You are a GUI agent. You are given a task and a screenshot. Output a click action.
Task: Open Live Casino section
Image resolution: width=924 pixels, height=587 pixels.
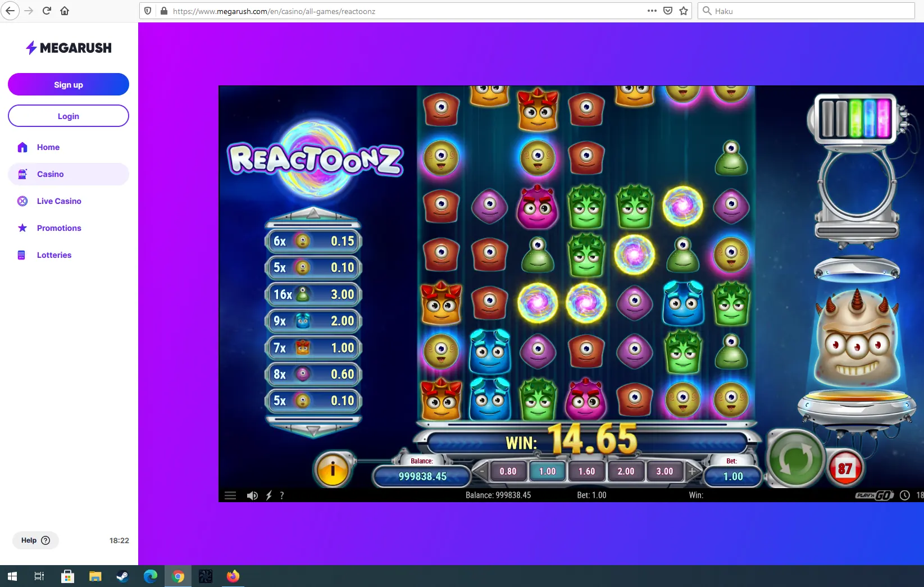pyautogui.click(x=69, y=201)
